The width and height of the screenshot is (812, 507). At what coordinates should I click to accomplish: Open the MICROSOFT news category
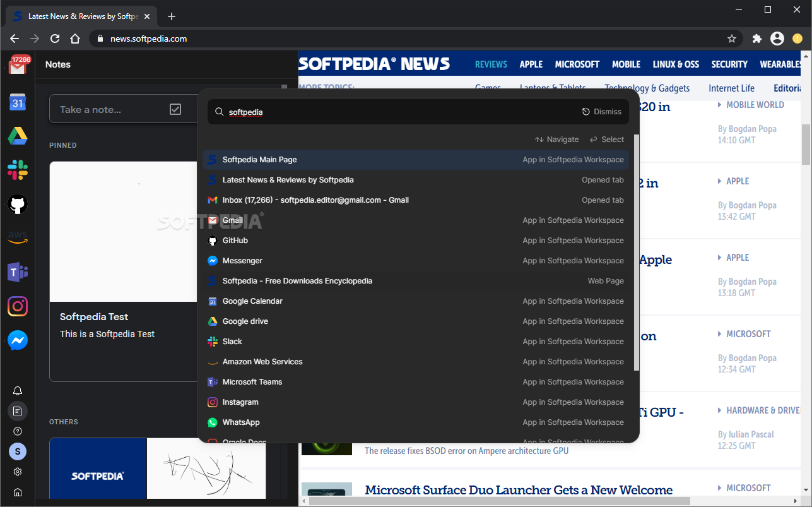[x=577, y=64]
